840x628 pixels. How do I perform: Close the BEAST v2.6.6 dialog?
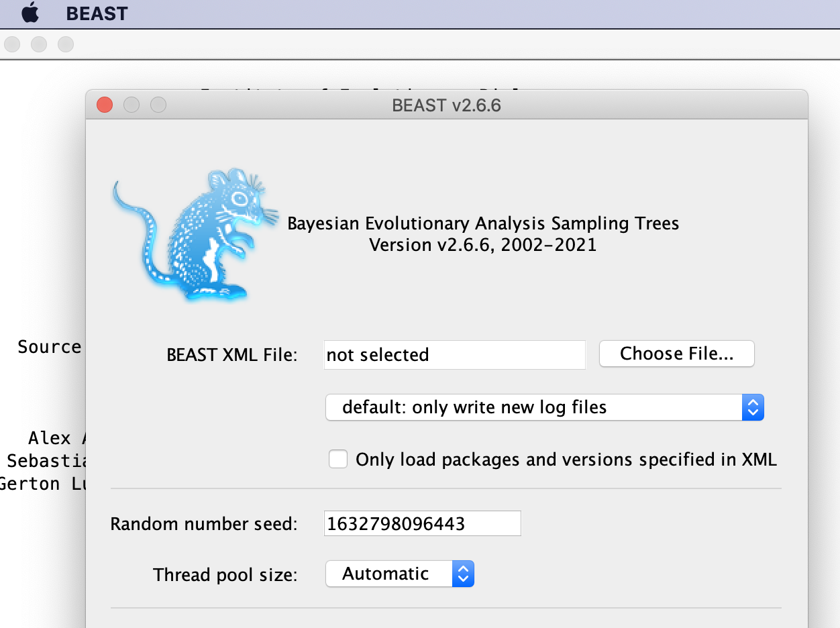point(104,105)
